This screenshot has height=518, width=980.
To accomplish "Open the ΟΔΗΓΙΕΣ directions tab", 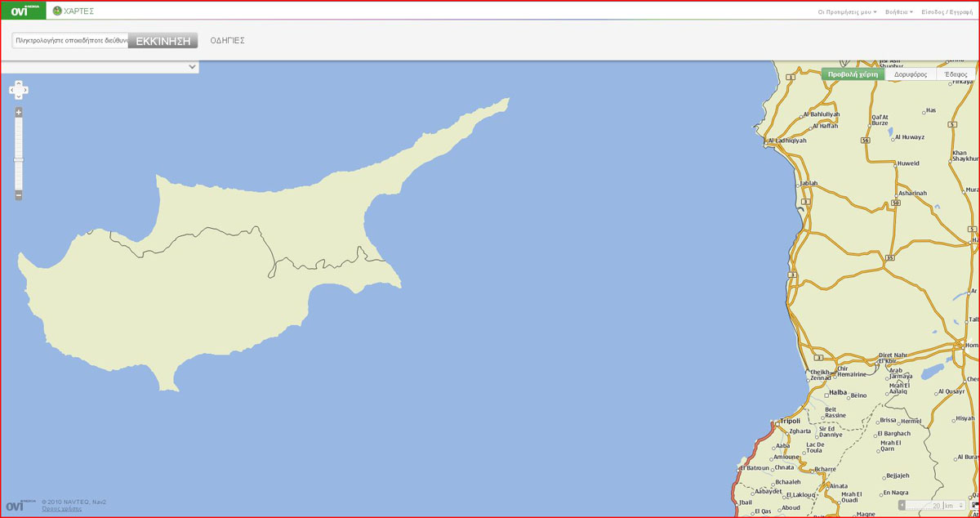I will 227,40.
